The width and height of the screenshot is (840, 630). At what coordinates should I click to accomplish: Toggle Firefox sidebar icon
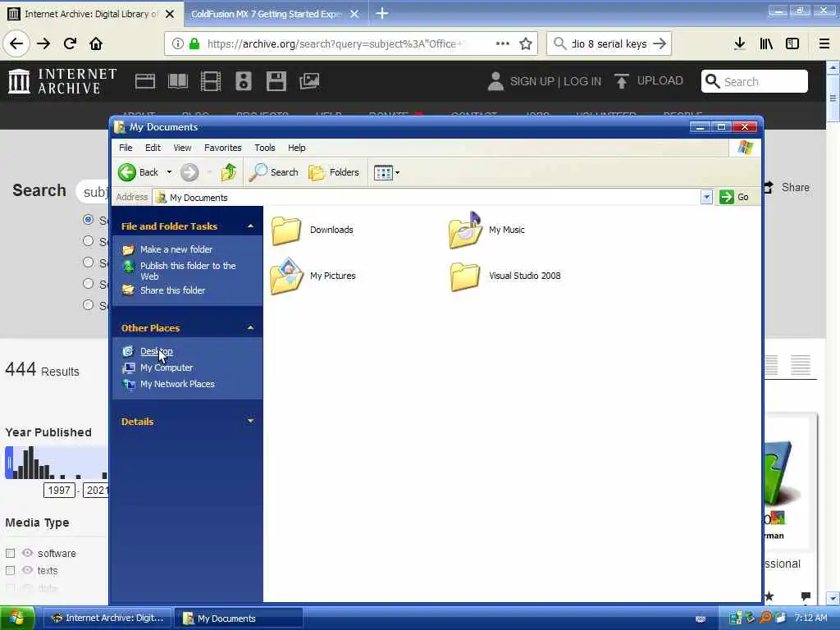click(792, 43)
